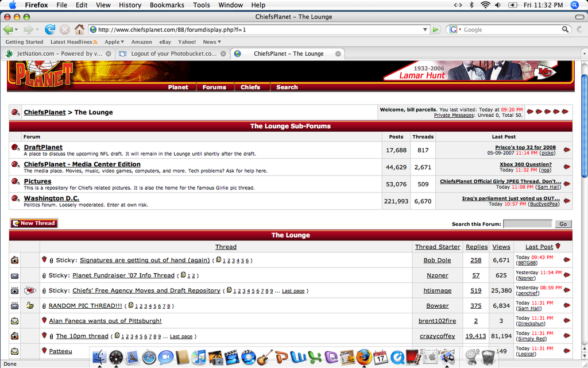Viewport: 588px width, 368px height.
Task: Launch Safari from the Dock
Action: (x=149, y=356)
